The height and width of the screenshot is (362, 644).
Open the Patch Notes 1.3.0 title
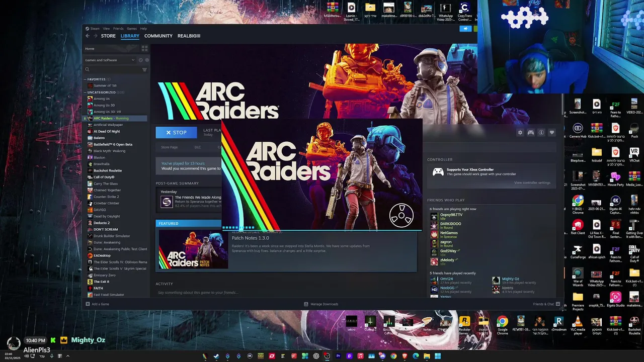251,238
